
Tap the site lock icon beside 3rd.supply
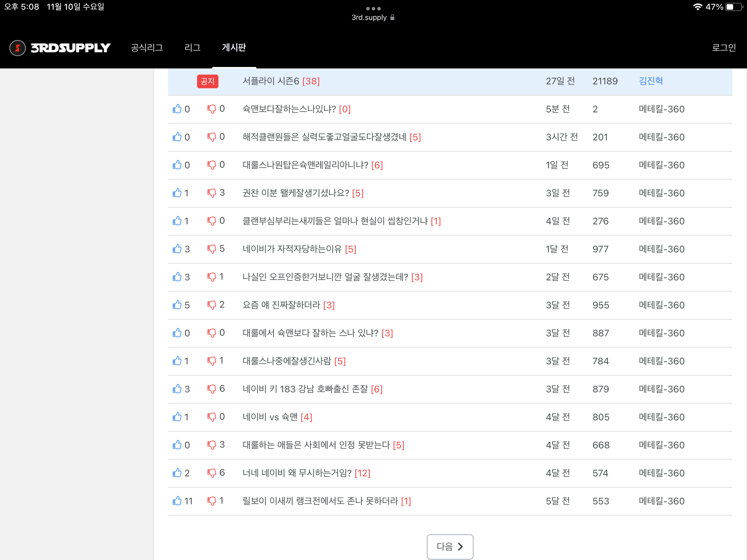pos(393,17)
